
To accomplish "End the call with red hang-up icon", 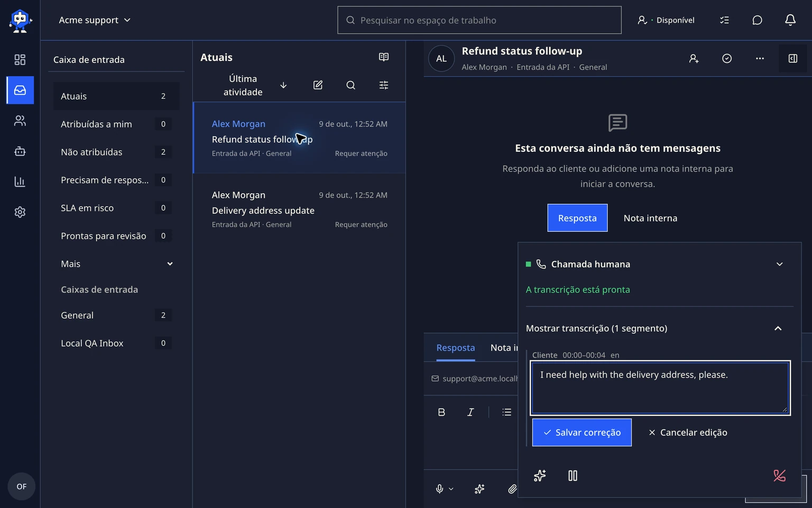I will (779, 476).
